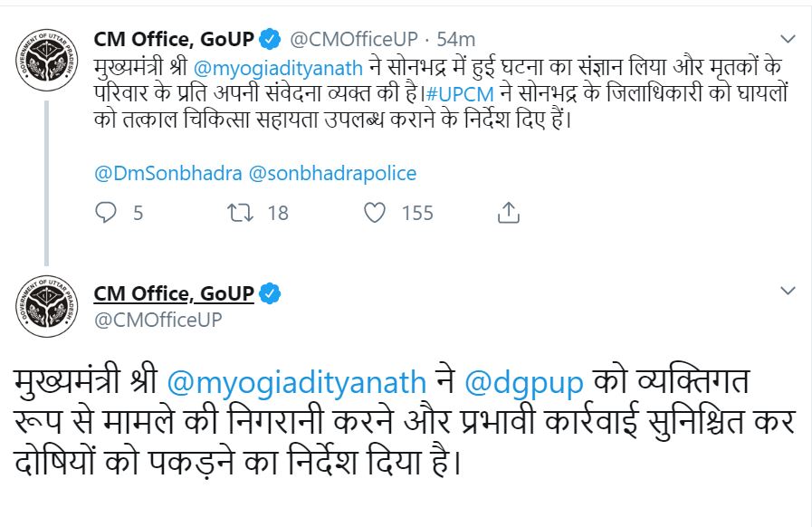Expand the second tweet's options chevron
The image size is (812, 527).
[x=788, y=291]
